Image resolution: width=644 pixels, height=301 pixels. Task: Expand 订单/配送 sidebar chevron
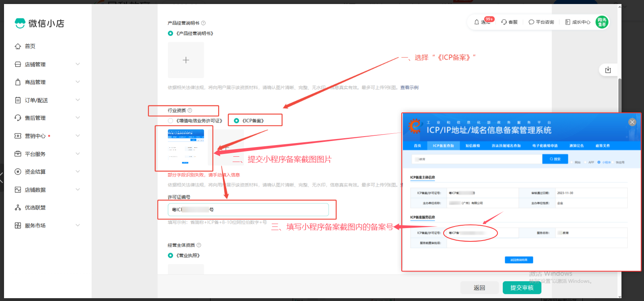pyautogui.click(x=78, y=100)
